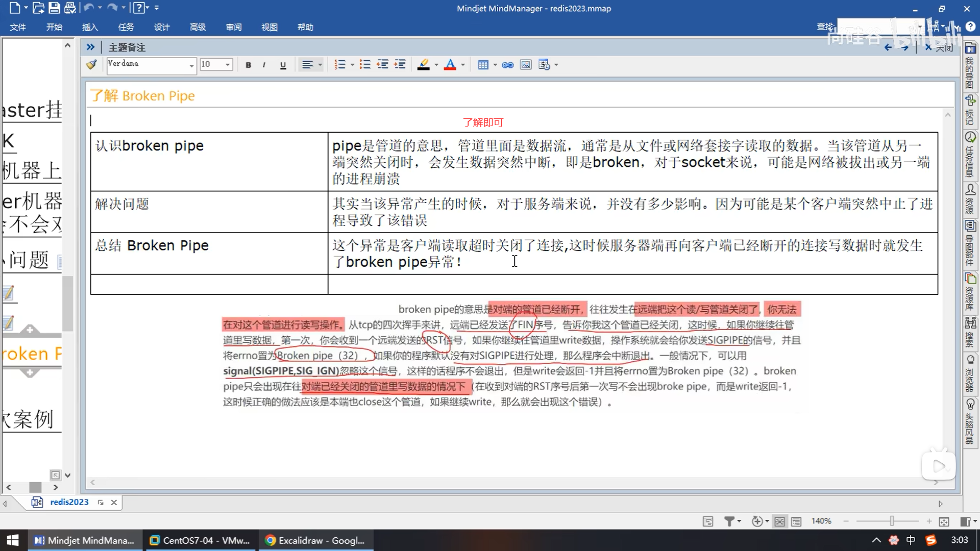Image resolution: width=980 pixels, height=551 pixels.
Task: Click the format painter brush icon
Action: (x=92, y=64)
